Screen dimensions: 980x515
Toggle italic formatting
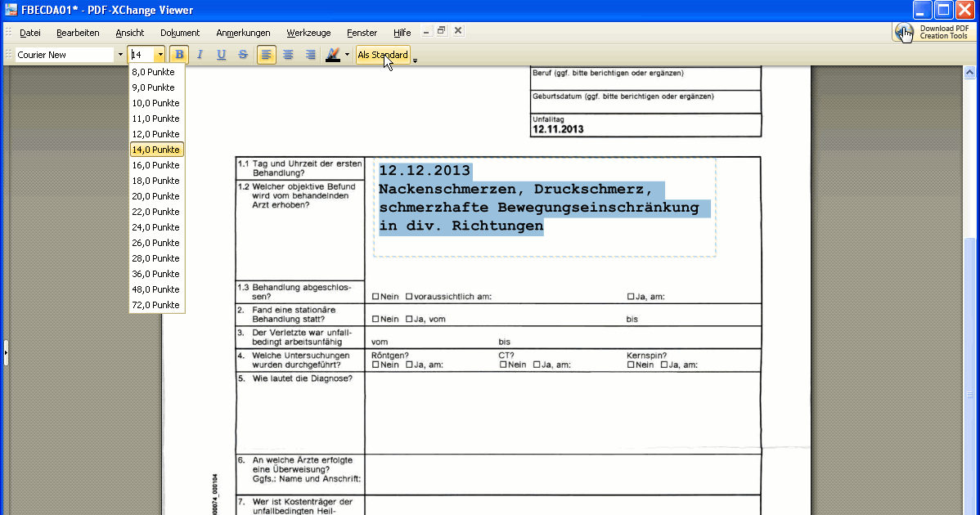pyautogui.click(x=200, y=55)
